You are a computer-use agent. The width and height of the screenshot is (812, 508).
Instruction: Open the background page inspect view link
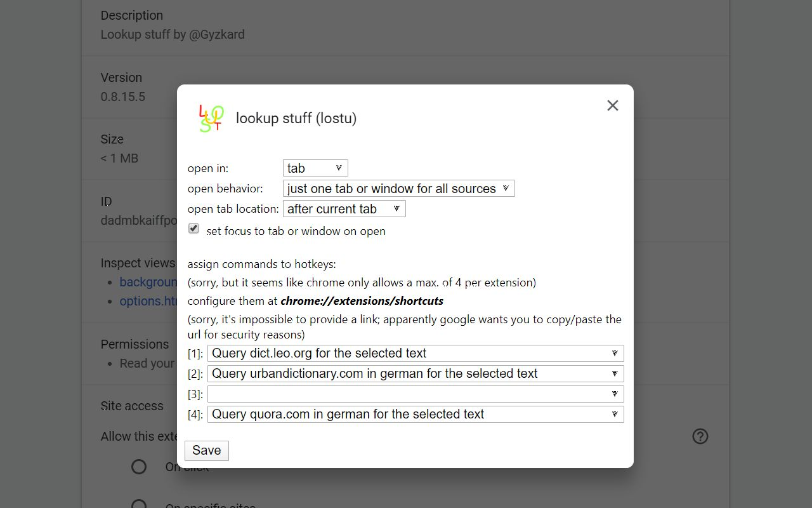click(148, 282)
